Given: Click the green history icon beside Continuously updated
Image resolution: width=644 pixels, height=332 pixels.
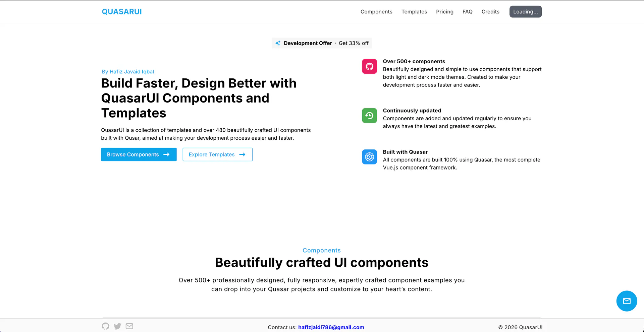Looking at the screenshot, I should 369,116.
